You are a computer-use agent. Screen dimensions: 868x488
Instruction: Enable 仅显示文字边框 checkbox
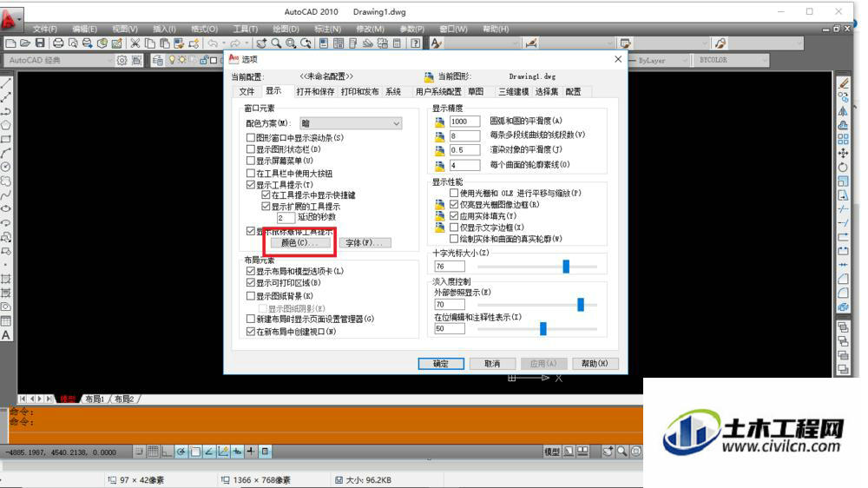(454, 228)
